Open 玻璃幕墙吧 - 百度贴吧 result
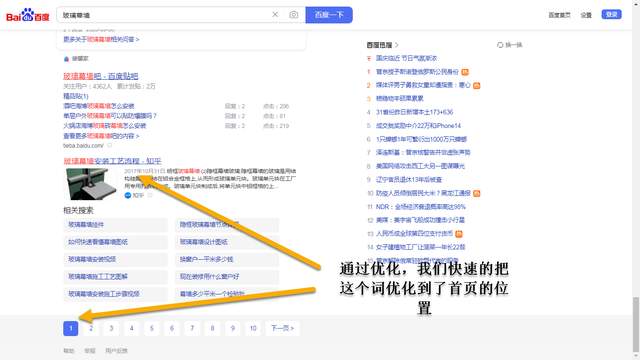 [x=100, y=76]
